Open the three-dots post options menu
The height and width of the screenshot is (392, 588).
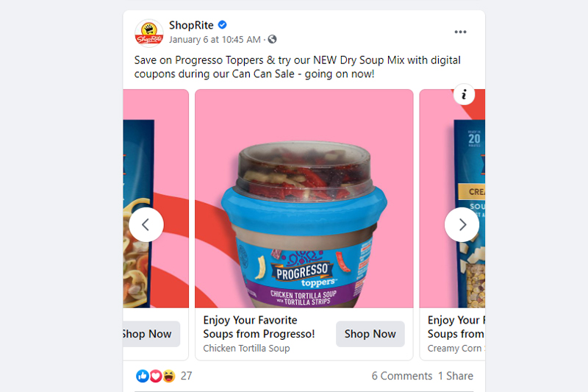460,32
